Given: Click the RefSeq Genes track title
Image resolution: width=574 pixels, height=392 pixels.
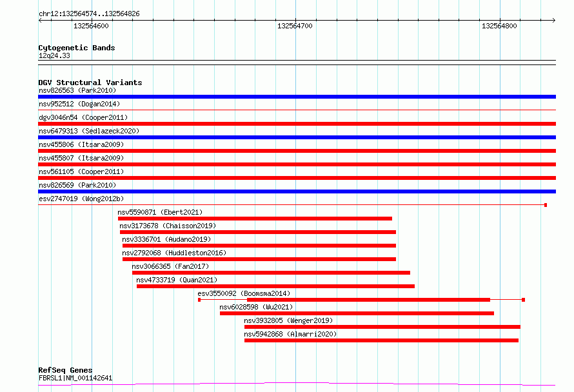Looking at the screenshot, I should point(65,370).
